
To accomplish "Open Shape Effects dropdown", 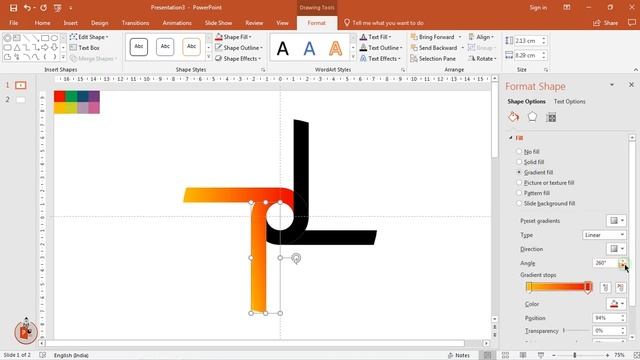I will click(x=238, y=58).
